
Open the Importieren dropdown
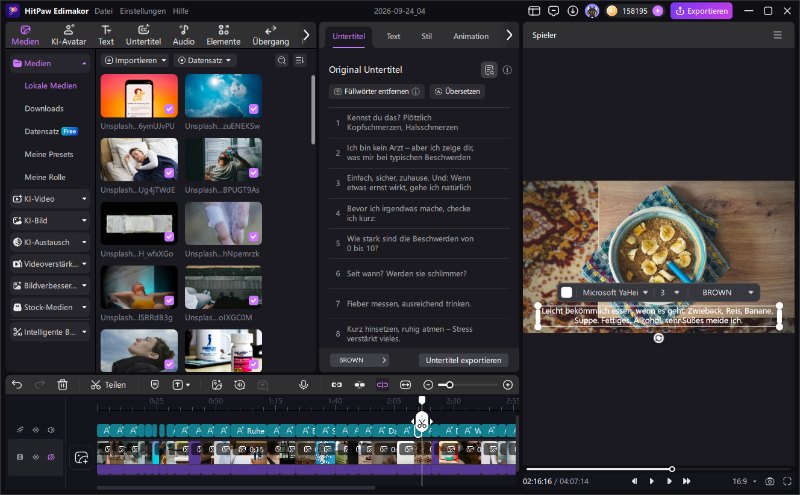click(x=135, y=60)
